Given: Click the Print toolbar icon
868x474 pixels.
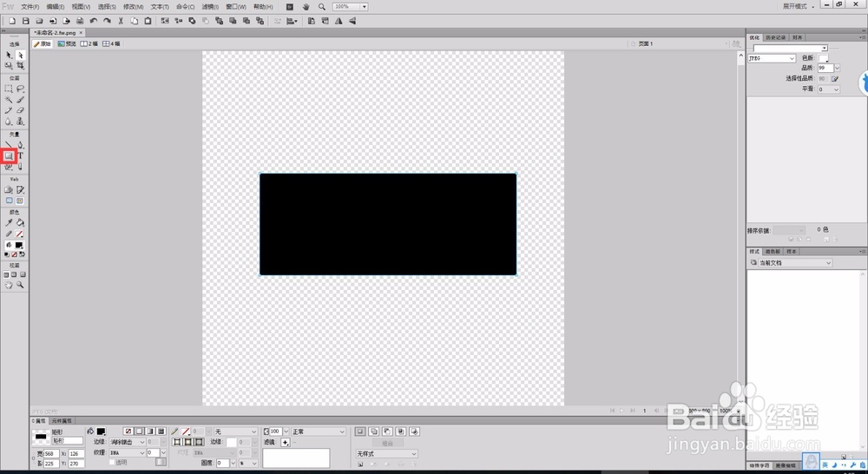Looking at the screenshot, I should [80, 21].
